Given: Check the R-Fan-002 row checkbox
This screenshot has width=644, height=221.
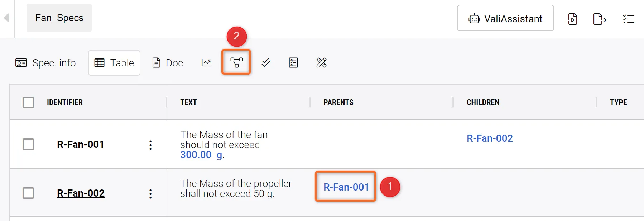Looking at the screenshot, I should coord(28,193).
